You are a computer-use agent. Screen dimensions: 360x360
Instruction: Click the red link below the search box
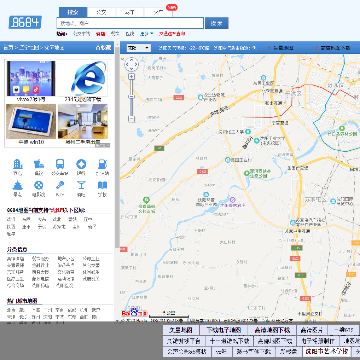(172, 34)
